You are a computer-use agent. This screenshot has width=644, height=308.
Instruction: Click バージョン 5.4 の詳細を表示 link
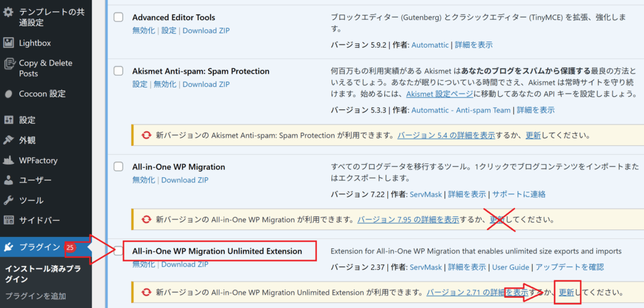pyautogui.click(x=446, y=135)
